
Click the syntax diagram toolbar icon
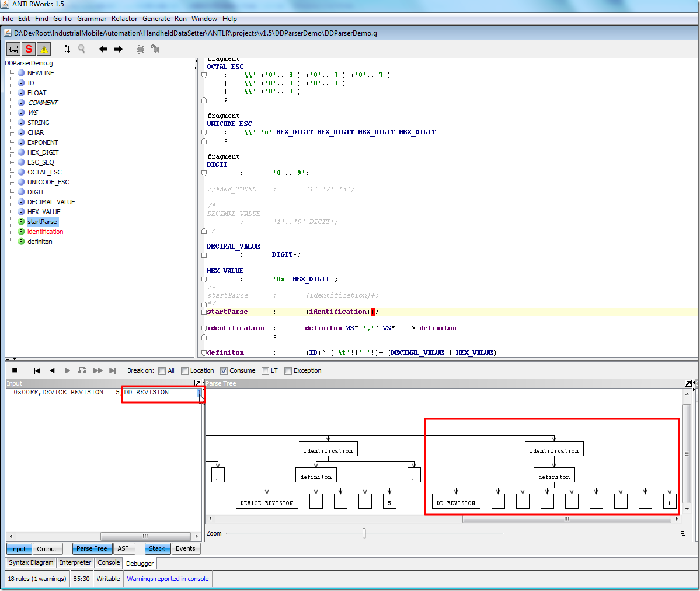(13, 49)
